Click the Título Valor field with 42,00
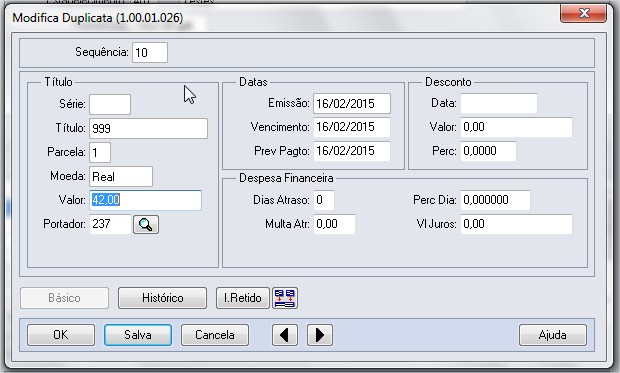Screen dimensions: 620x373 coord(146,200)
